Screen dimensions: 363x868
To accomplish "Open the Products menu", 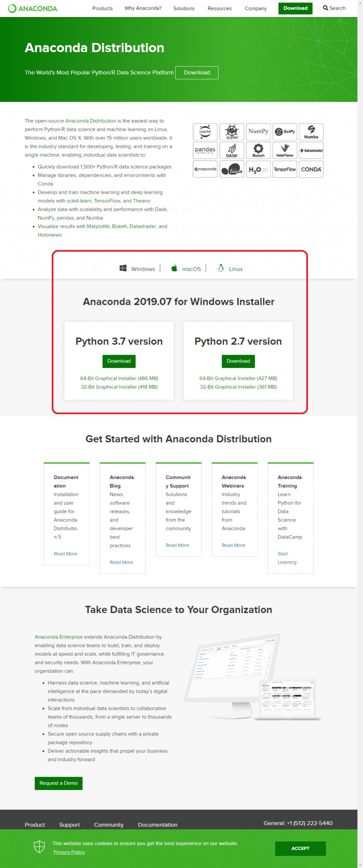I will pyautogui.click(x=102, y=9).
